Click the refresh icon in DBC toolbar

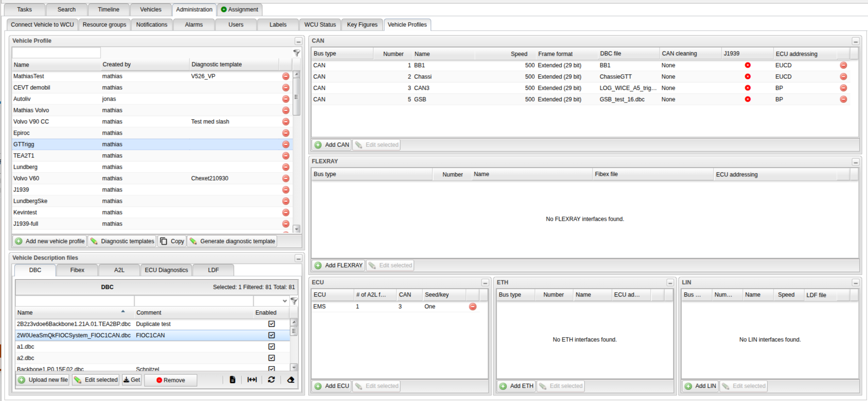click(x=271, y=380)
